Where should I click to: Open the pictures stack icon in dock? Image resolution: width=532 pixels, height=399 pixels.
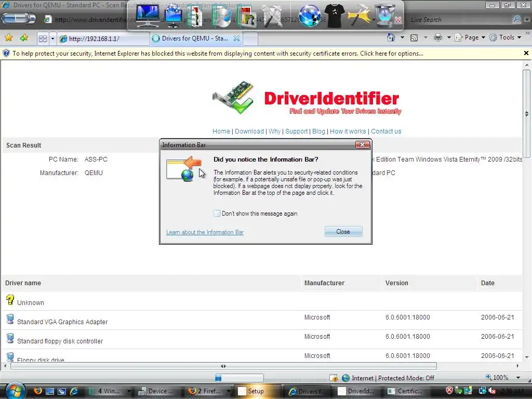click(x=246, y=16)
